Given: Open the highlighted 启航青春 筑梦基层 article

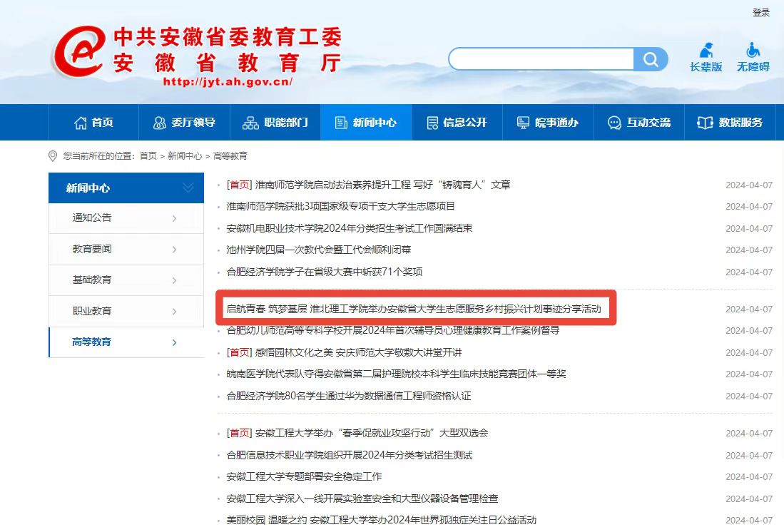Looking at the screenshot, I should click(x=414, y=310).
